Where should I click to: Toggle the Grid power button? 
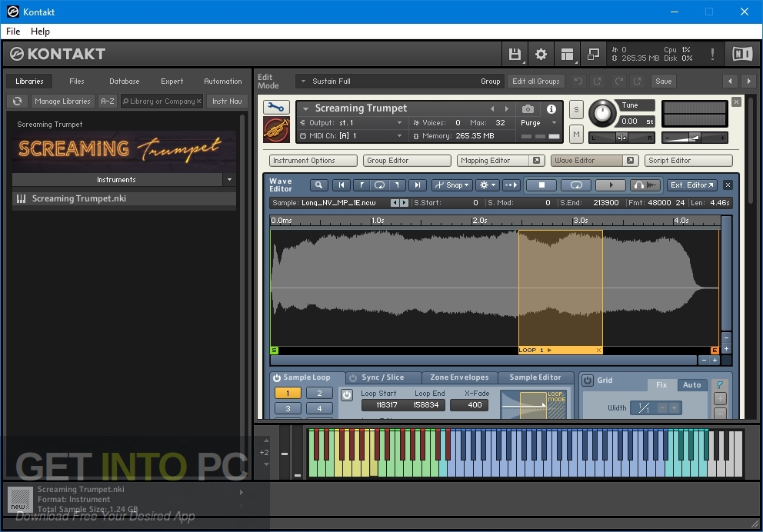tap(588, 381)
